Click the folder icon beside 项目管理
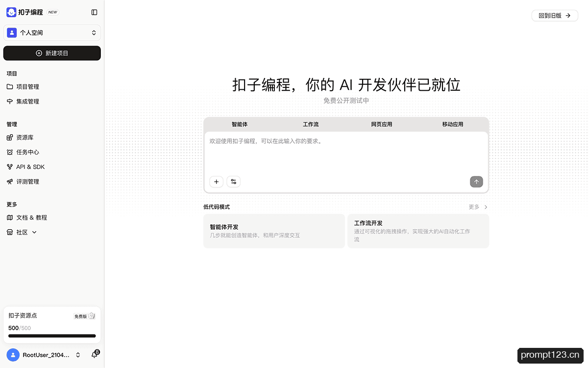The width and height of the screenshot is (588, 368). (x=10, y=87)
